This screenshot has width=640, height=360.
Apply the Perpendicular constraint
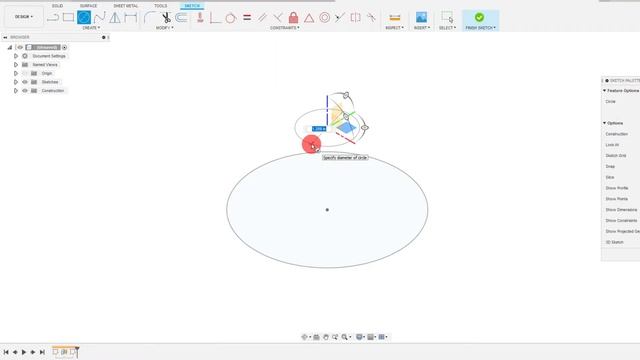tap(278, 18)
